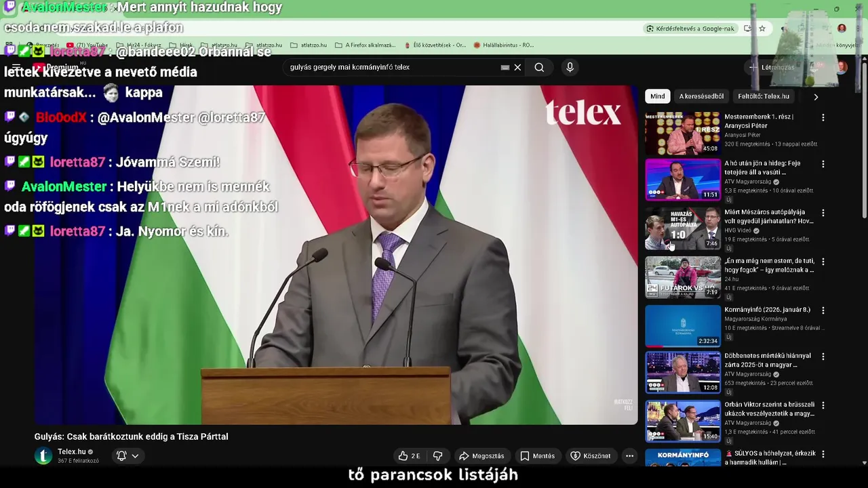The width and height of the screenshot is (868, 488).
Task: Select the Mind filter chip
Action: point(658,96)
